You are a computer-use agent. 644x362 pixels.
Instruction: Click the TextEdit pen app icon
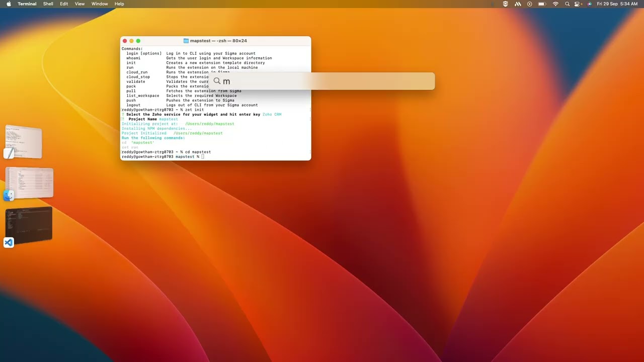tap(9, 153)
